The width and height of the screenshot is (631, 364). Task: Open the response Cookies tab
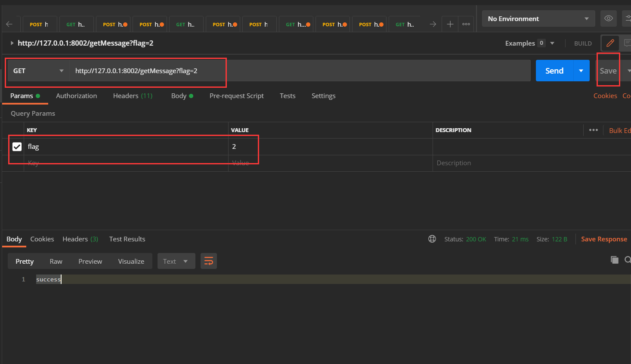[x=42, y=239]
